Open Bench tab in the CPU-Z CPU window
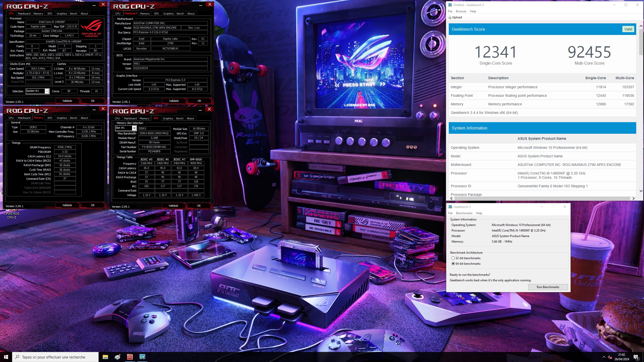This screenshot has height=362, width=644. 73,14
